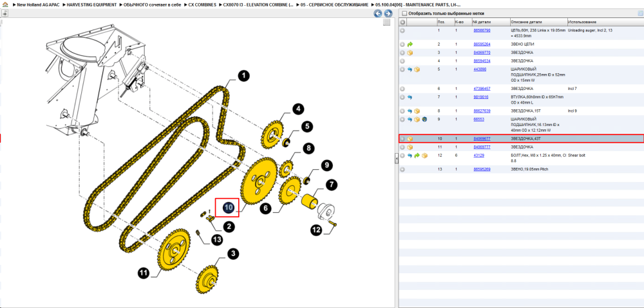Click the small square button above the diagram corner
Viewport: 644px width, 308px height.
click(386, 23)
